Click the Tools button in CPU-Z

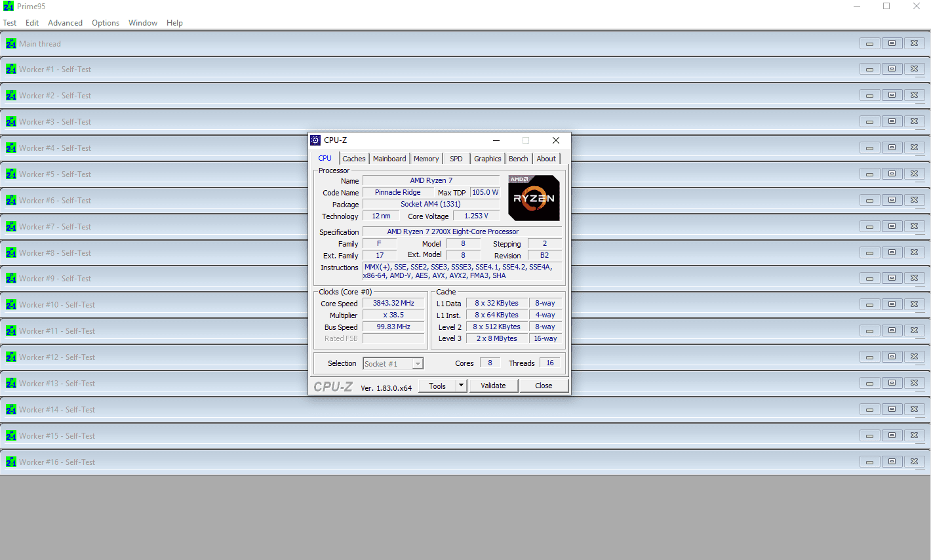coord(437,386)
